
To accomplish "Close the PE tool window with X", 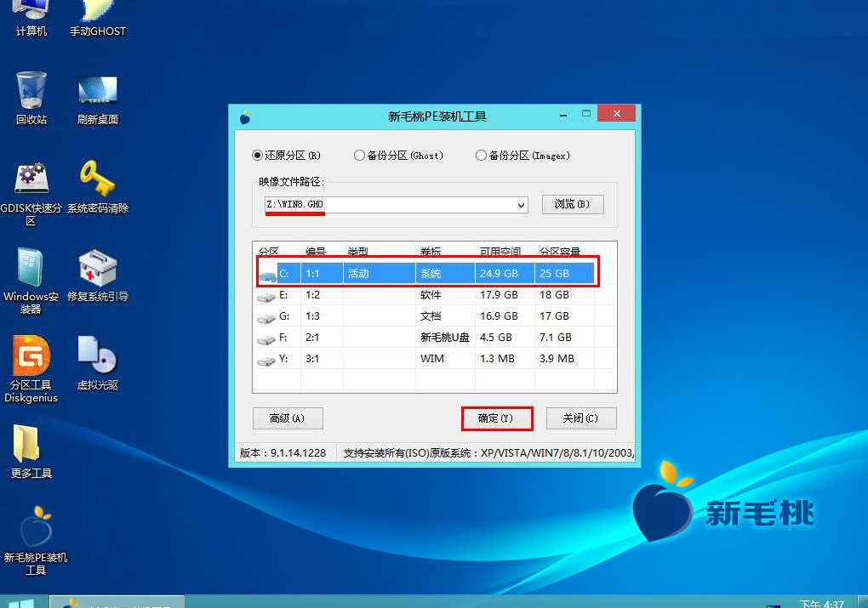I will [617, 113].
